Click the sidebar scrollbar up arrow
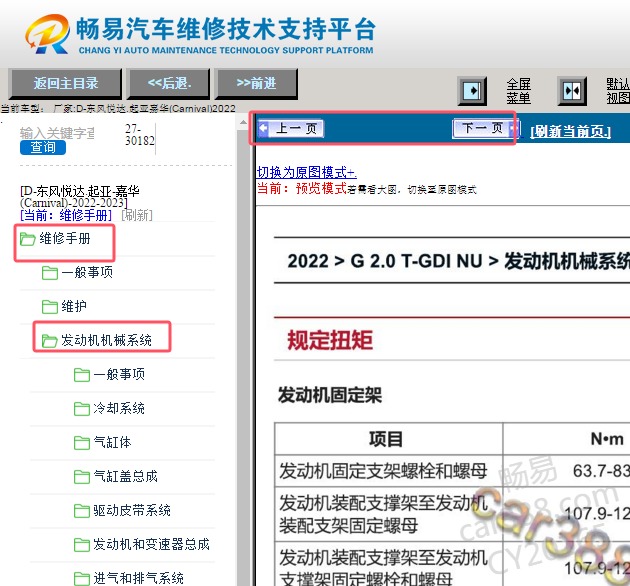This screenshot has width=630, height=586. (x=243, y=122)
